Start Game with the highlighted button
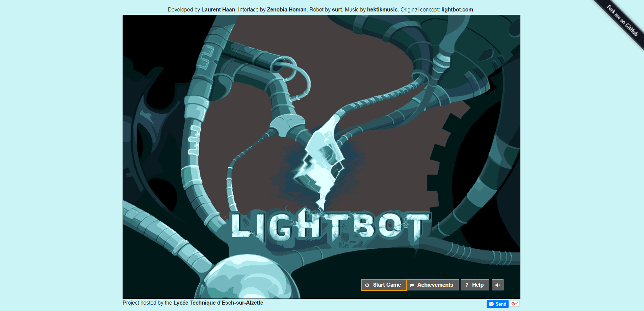The width and height of the screenshot is (644, 311). pos(384,284)
